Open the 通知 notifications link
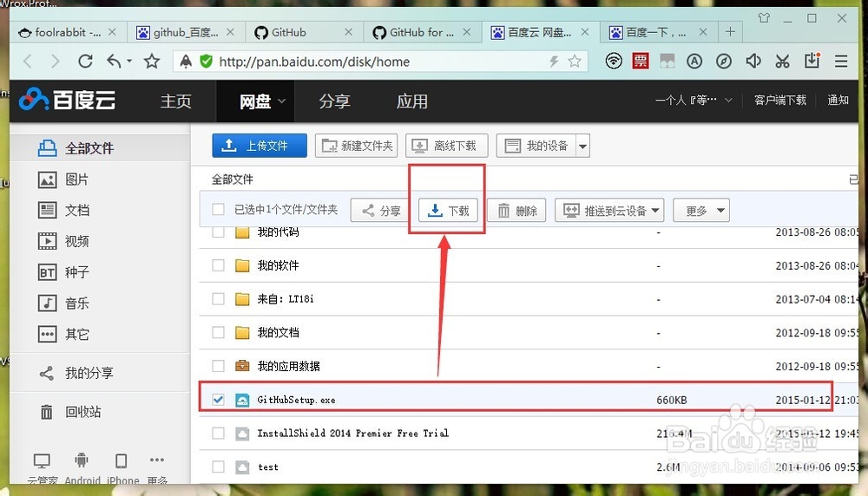 (x=838, y=100)
